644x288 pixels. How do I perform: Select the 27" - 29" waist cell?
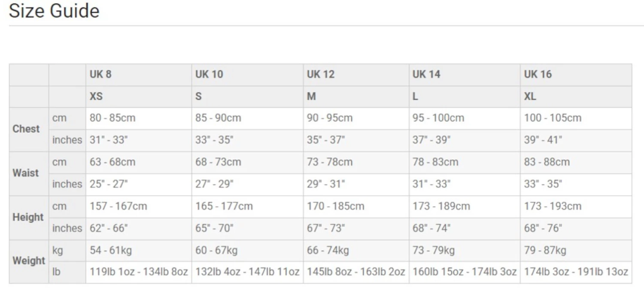pos(214,184)
